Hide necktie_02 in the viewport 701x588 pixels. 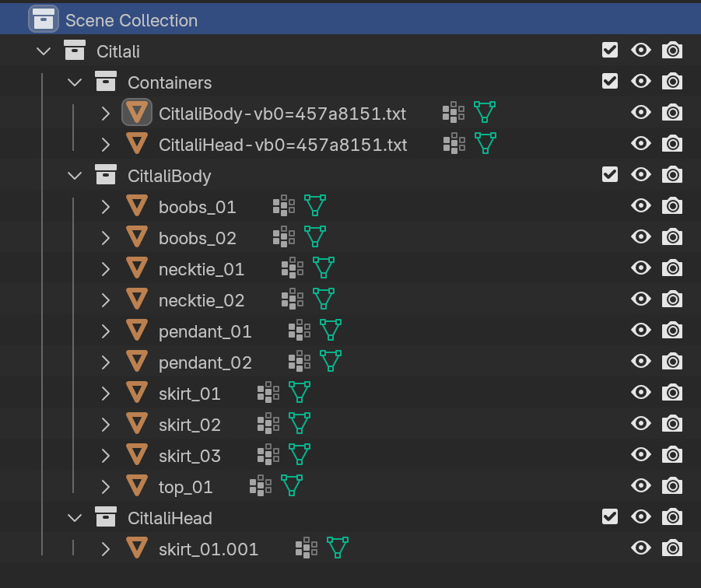pyautogui.click(x=640, y=299)
